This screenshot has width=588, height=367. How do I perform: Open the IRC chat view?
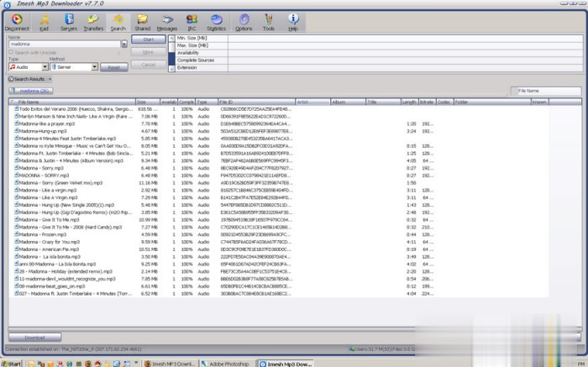click(192, 22)
